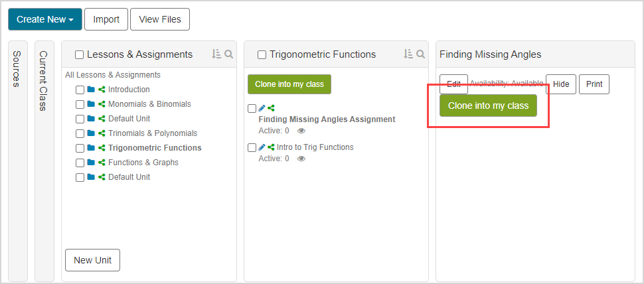The image size is (644, 284).
Task: Check the Introduction unit checkbox
Action: (80, 90)
